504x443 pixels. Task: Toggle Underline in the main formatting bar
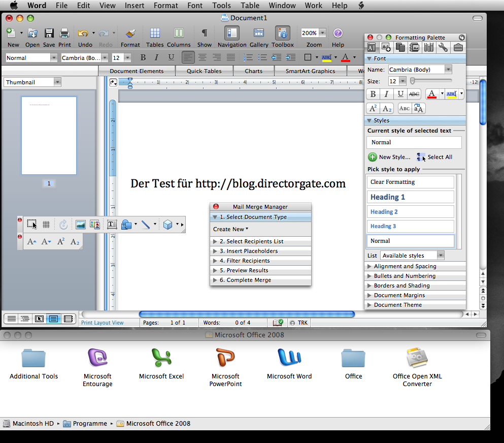pyautogui.click(x=171, y=57)
